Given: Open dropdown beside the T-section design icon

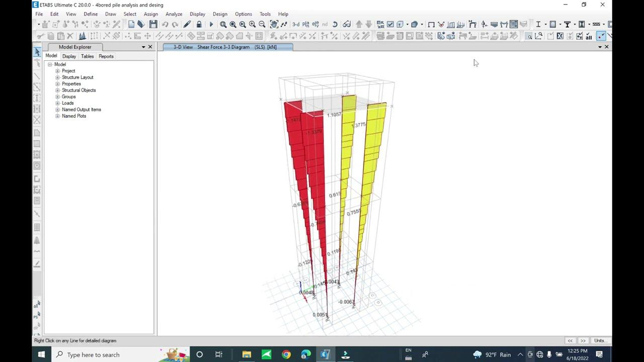Looking at the screenshot, I should (x=575, y=24).
